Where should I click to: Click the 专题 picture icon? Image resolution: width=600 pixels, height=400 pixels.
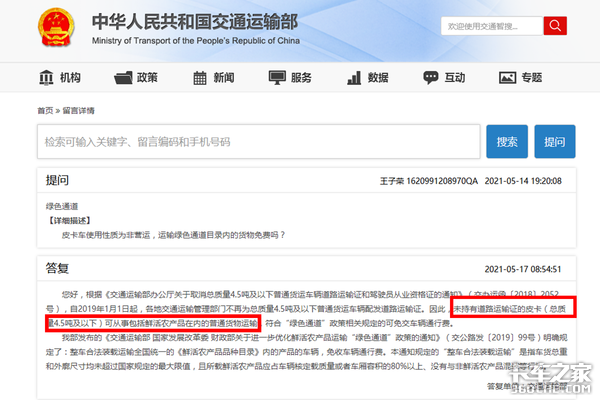[x=507, y=78]
